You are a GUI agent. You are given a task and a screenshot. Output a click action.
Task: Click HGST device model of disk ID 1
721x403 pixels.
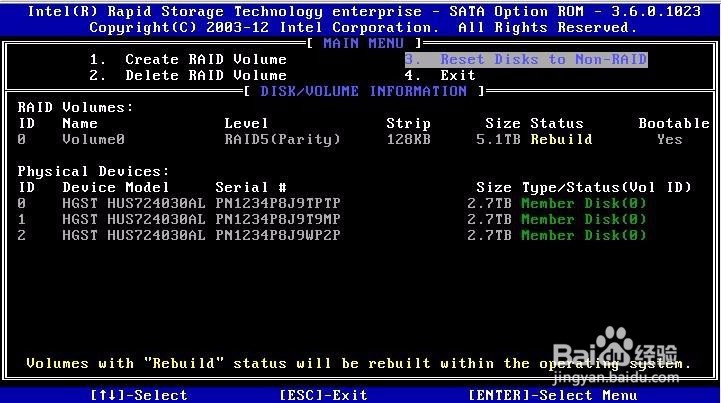coord(134,219)
